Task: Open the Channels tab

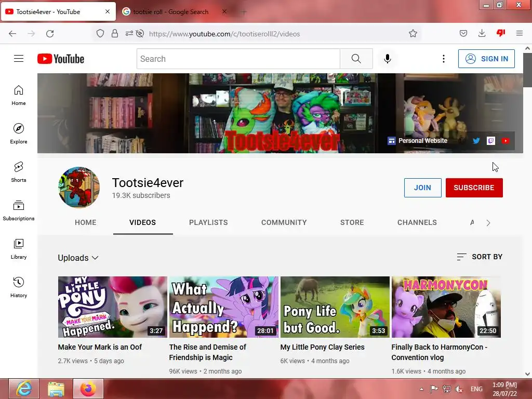Action: point(417,222)
